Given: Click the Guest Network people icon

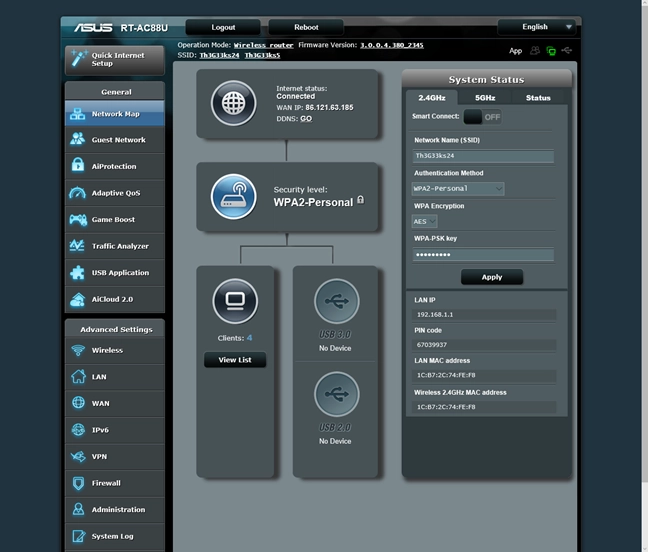Looking at the screenshot, I should coord(77,139).
